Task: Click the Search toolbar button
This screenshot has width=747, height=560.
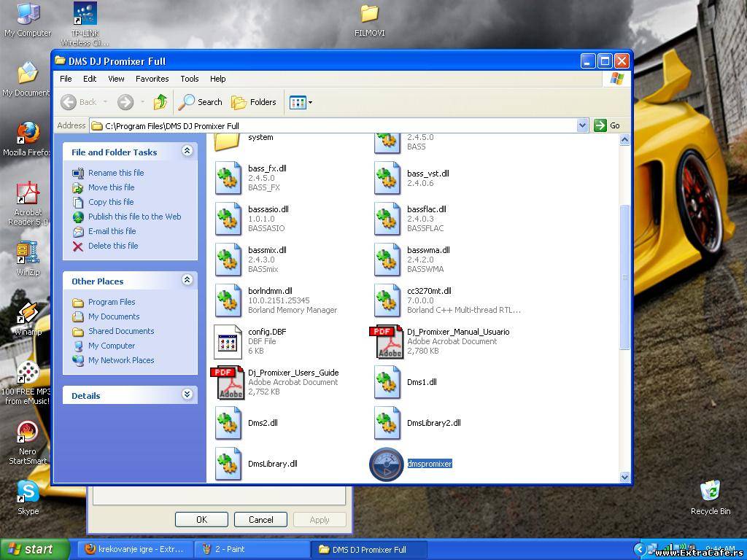Action: [x=200, y=102]
